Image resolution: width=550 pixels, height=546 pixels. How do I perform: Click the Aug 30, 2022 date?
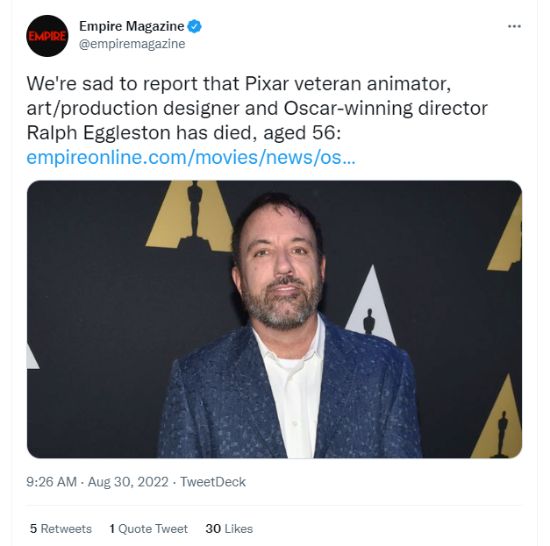(x=128, y=482)
